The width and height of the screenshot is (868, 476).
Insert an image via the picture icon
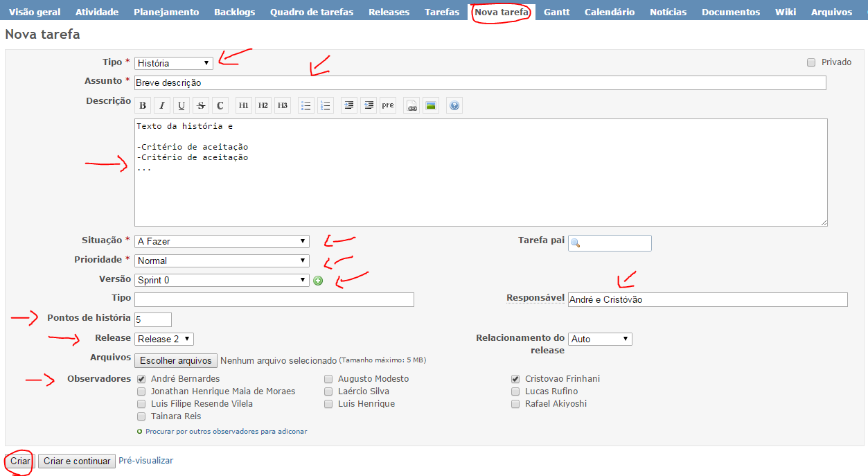pyautogui.click(x=431, y=105)
